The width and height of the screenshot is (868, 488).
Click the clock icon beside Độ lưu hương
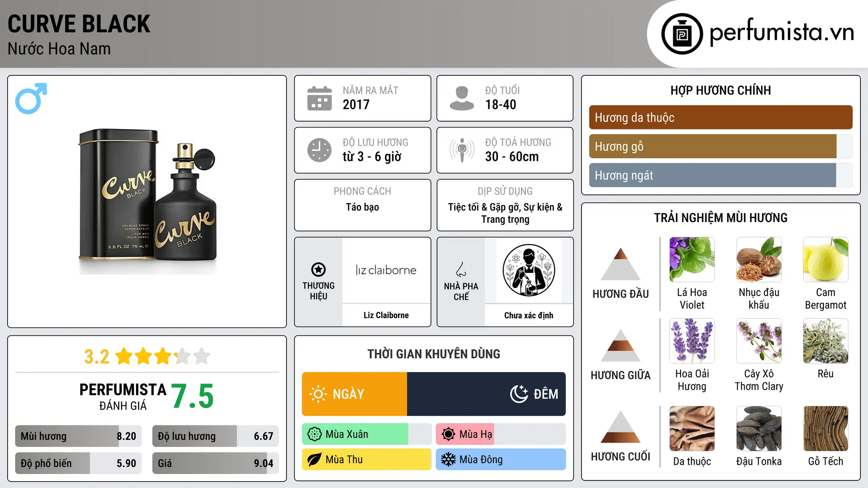click(320, 150)
